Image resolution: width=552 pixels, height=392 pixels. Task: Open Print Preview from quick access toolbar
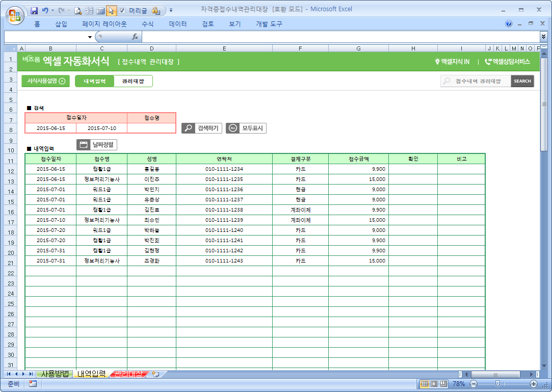(x=78, y=10)
